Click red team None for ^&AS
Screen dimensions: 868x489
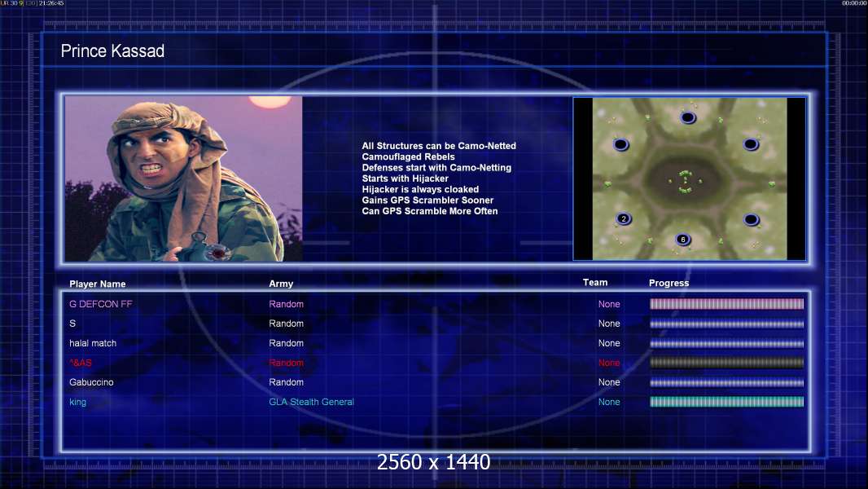[609, 363]
